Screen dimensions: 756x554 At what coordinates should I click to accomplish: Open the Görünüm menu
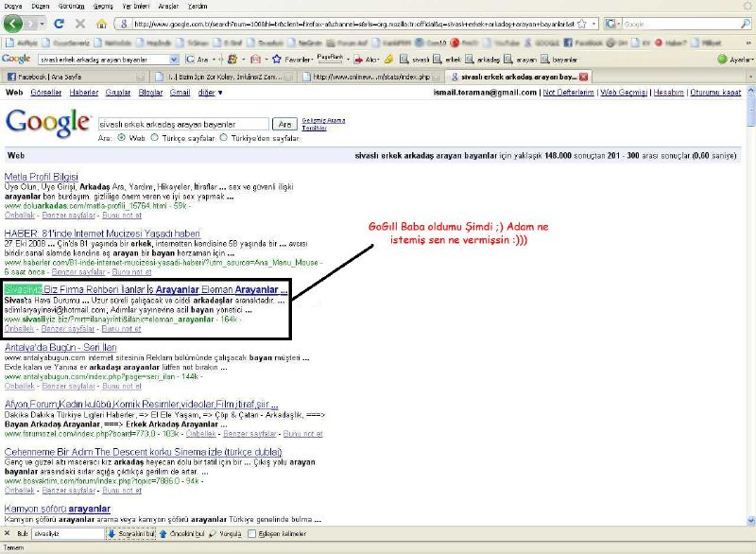coord(72,7)
